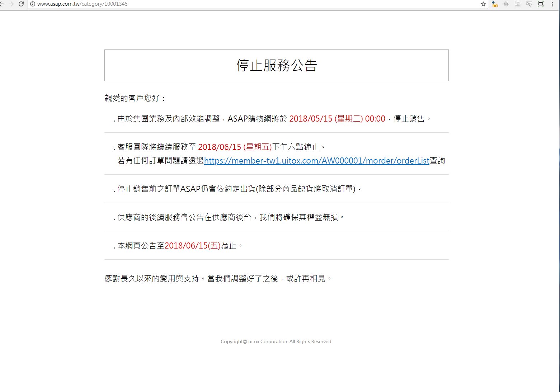Reload the page

point(21,4)
